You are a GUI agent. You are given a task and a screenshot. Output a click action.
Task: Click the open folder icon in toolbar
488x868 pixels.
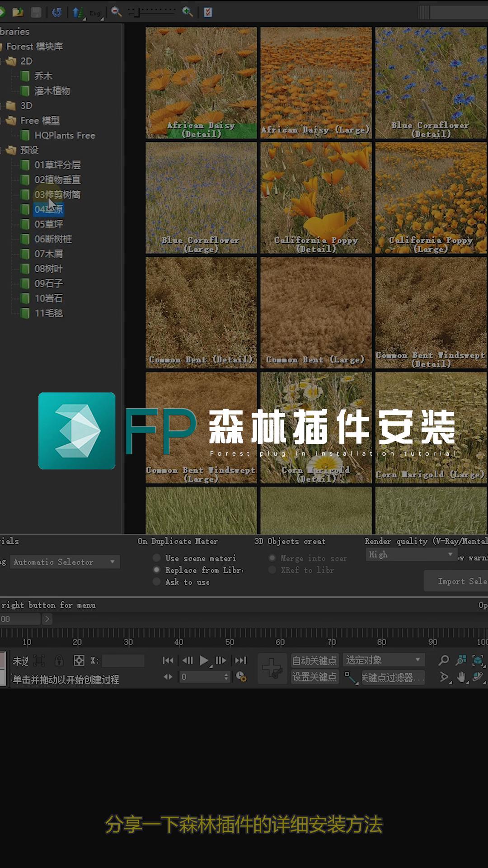[18, 12]
